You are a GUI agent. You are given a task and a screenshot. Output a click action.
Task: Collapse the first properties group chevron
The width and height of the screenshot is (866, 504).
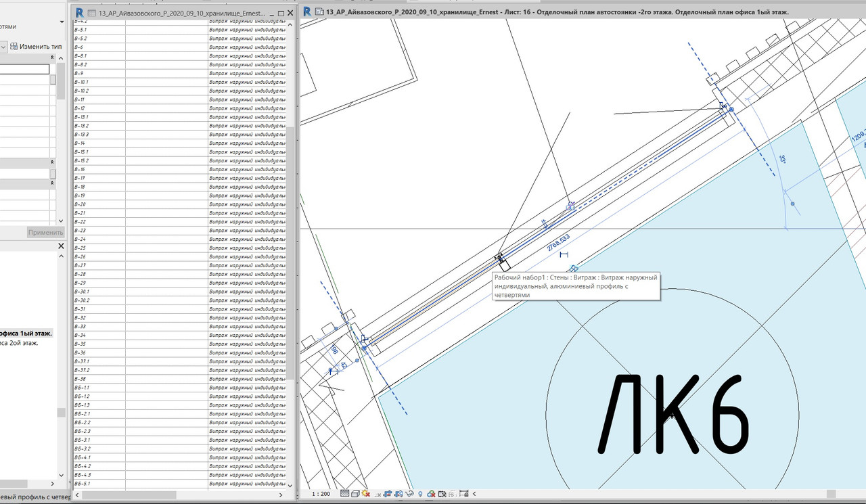click(53, 58)
